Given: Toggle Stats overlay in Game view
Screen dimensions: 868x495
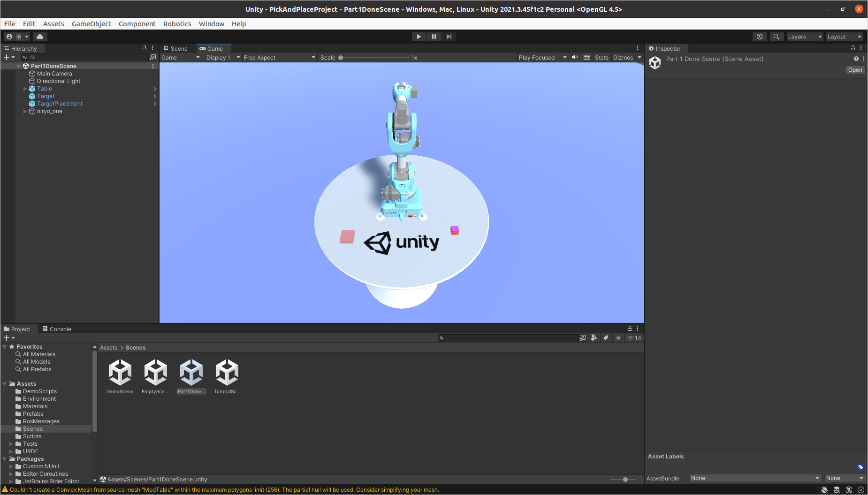Looking at the screenshot, I should (602, 57).
